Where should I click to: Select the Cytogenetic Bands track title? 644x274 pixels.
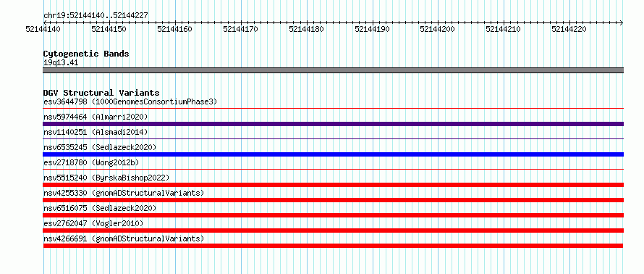point(86,54)
